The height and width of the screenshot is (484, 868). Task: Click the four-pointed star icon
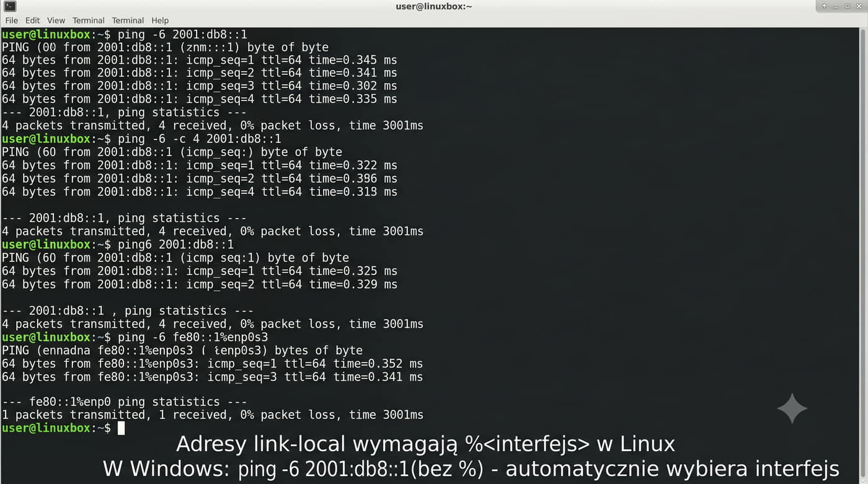click(792, 408)
